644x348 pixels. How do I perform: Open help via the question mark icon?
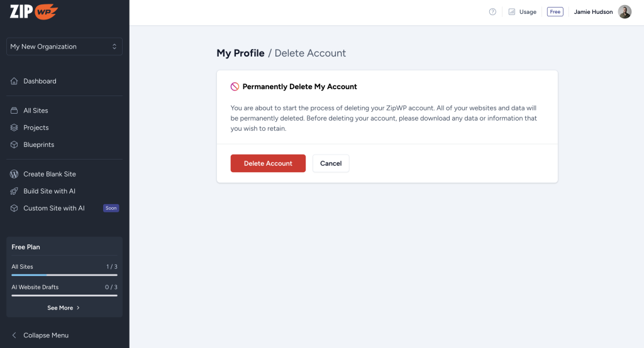(492, 12)
